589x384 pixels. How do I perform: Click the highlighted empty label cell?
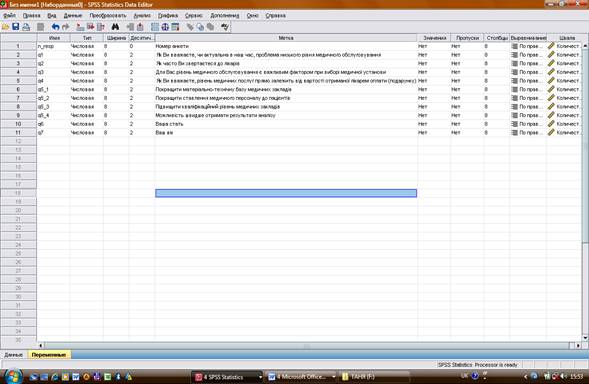pyautogui.click(x=286, y=193)
